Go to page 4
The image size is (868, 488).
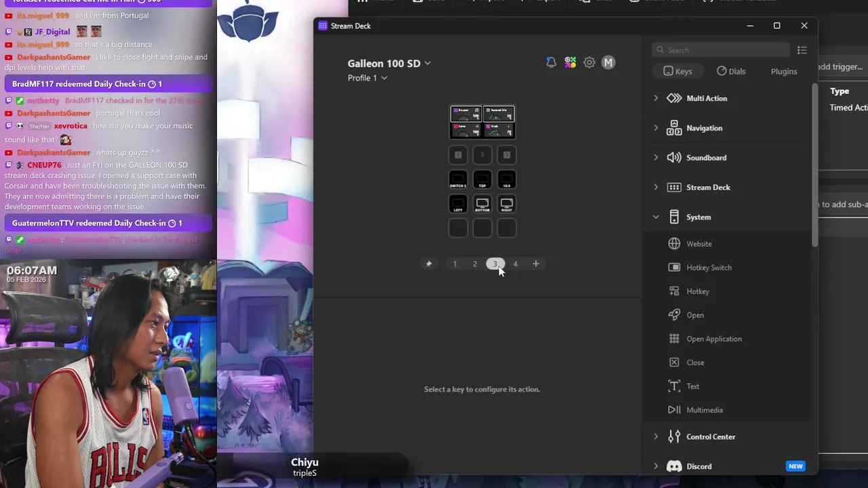(515, 264)
